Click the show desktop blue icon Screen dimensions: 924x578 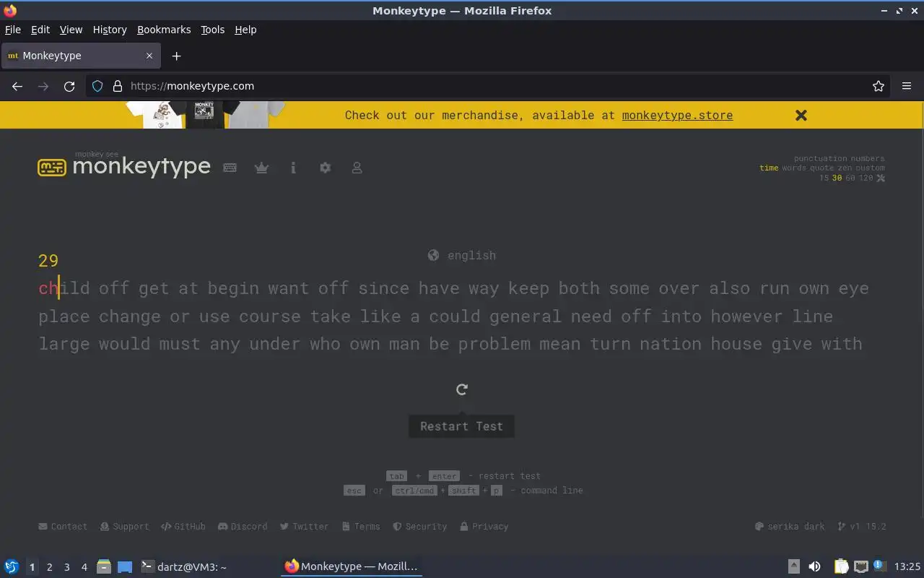click(x=125, y=567)
